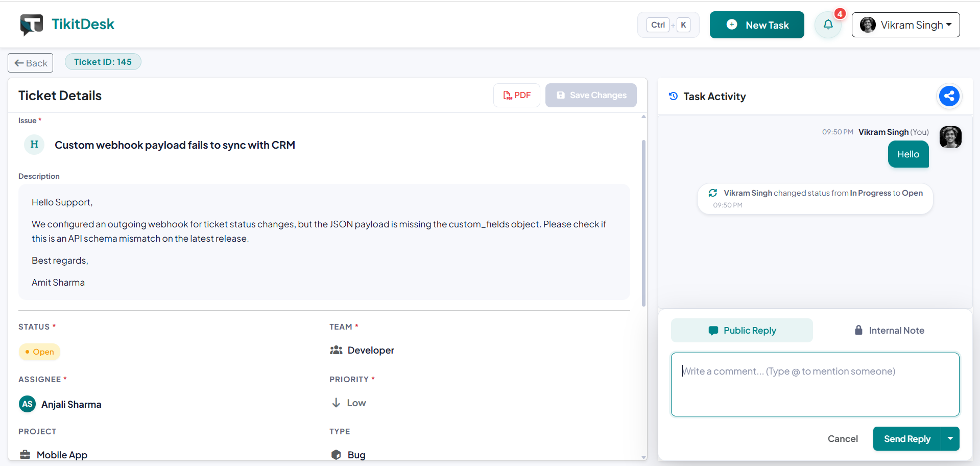Click the profile avatar in header
Screen dimensions: 980x466
[x=868, y=25]
